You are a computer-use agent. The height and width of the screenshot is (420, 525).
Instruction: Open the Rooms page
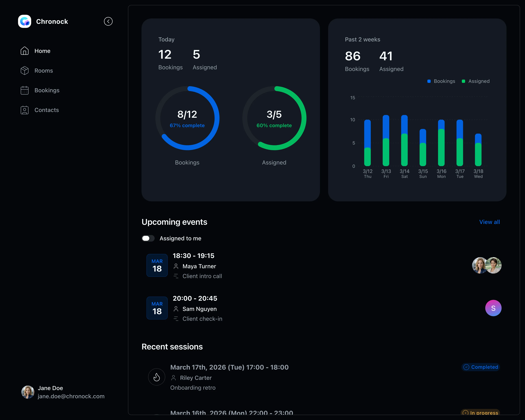point(44,71)
